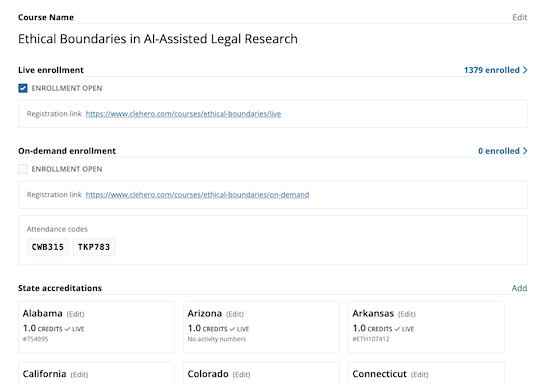Open the live registration link URL

(x=183, y=114)
